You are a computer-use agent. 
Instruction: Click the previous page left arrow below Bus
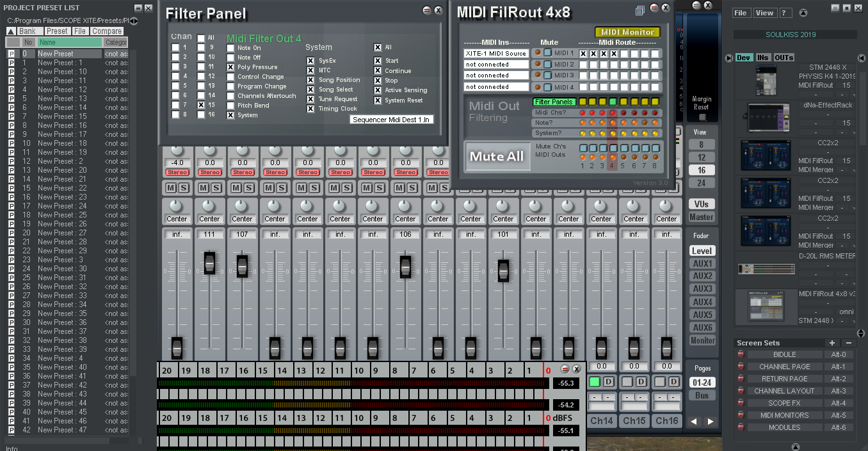694,422
